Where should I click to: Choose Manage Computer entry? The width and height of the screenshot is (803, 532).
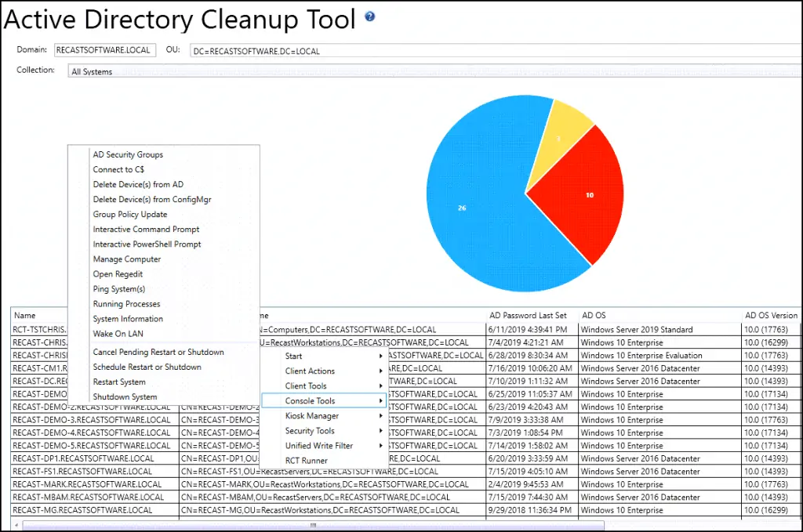127,259
